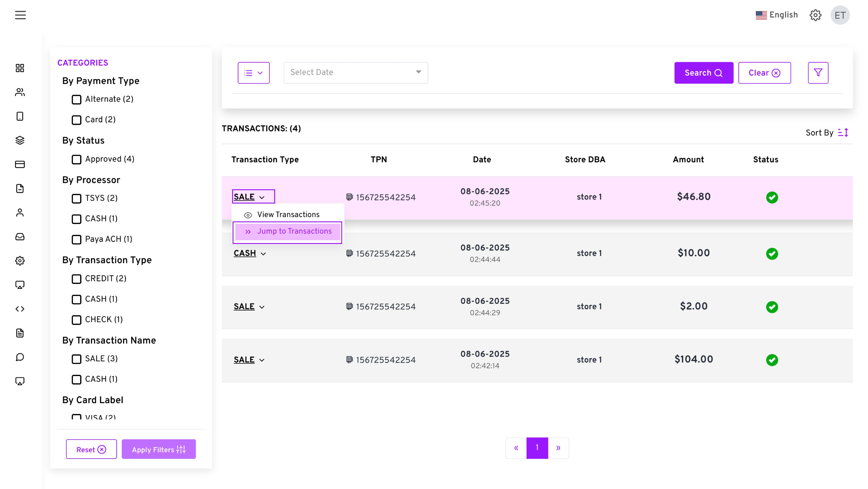Expand the list view mode dropdown
The width and height of the screenshot is (868, 489).
click(x=253, y=73)
